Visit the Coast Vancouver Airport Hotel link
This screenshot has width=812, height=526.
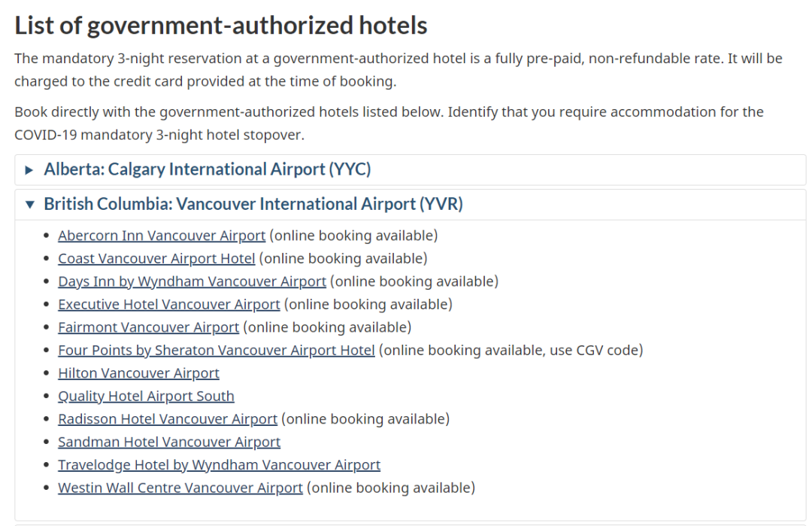(x=156, y=258)
